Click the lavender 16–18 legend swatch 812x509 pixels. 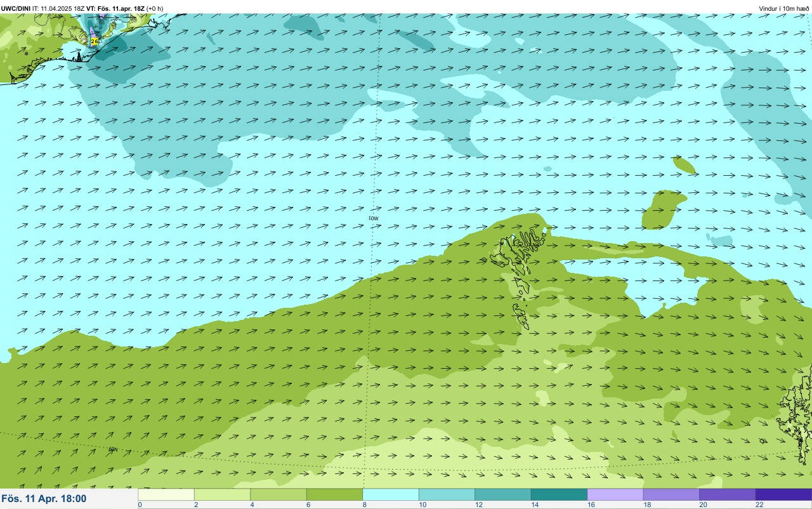coord(615,494)
